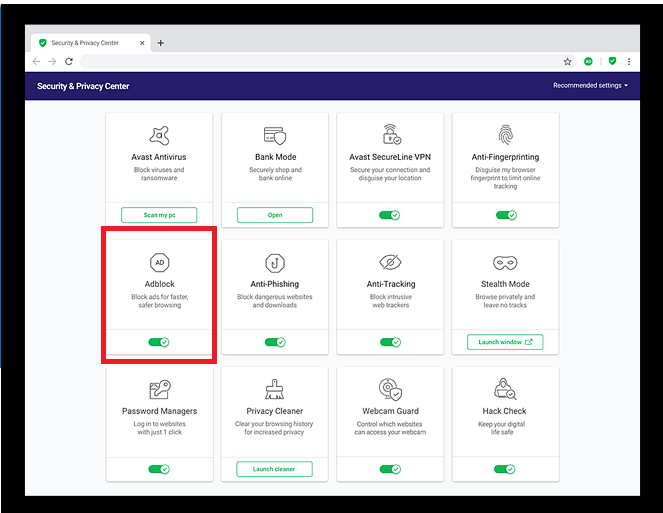Turn off the Adblock switch
This screenshot has width=663, height=513.
coord(159,342)
